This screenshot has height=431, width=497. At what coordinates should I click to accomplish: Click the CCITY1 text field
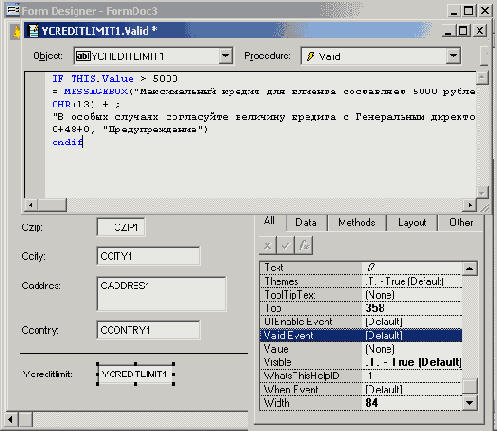(148, 256)
